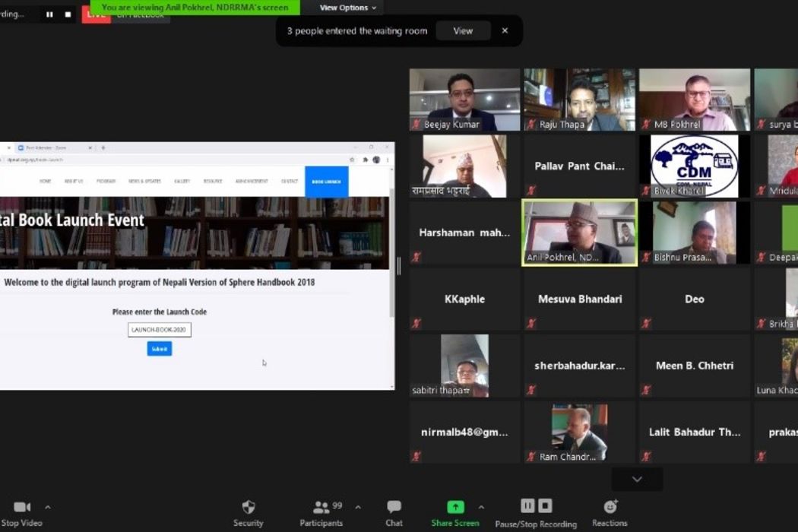
Task: Click the browser bookmark star icon
Action: click(x=352, y=160)
